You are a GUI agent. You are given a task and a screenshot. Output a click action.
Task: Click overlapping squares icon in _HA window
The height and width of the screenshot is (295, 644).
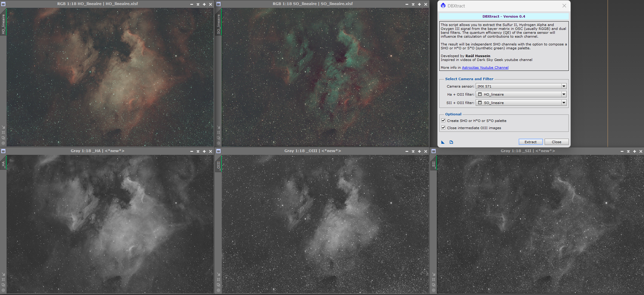click(3, 285)
